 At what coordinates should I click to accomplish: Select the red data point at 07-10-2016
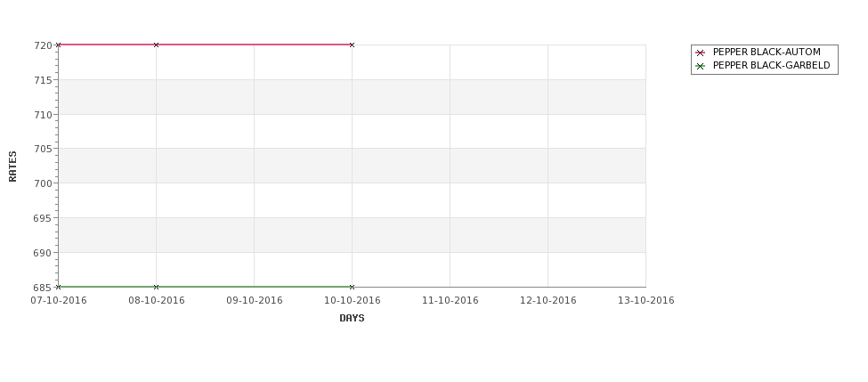[x=58, y=45]
